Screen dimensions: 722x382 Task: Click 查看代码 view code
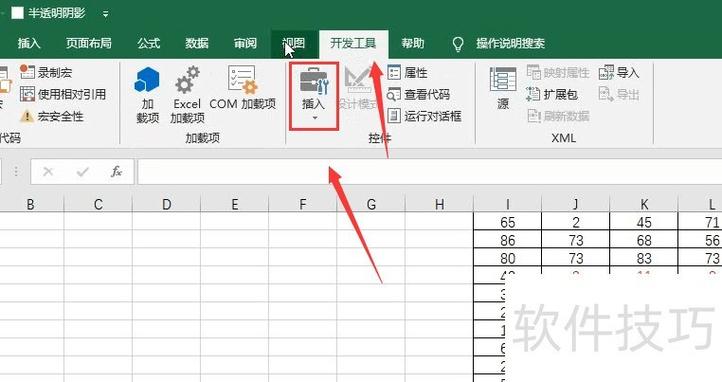pos(419,94)
